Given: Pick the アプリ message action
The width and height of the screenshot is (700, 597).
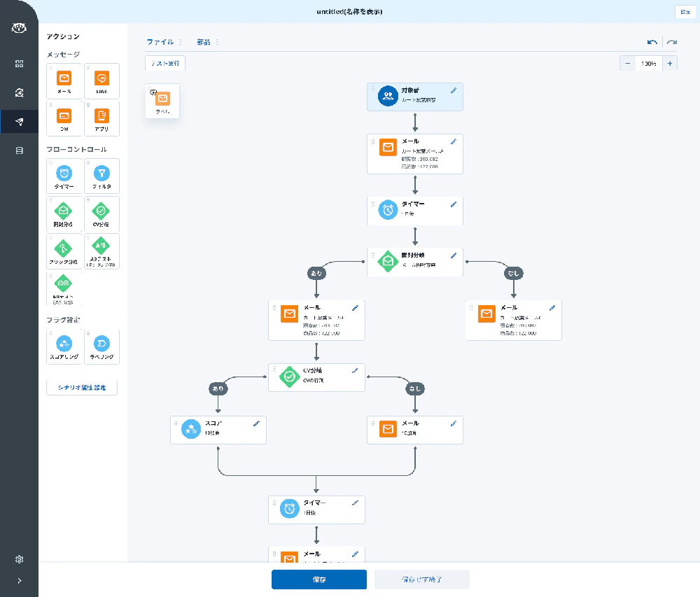Looking at the screenshot, I should coord(101,118).
